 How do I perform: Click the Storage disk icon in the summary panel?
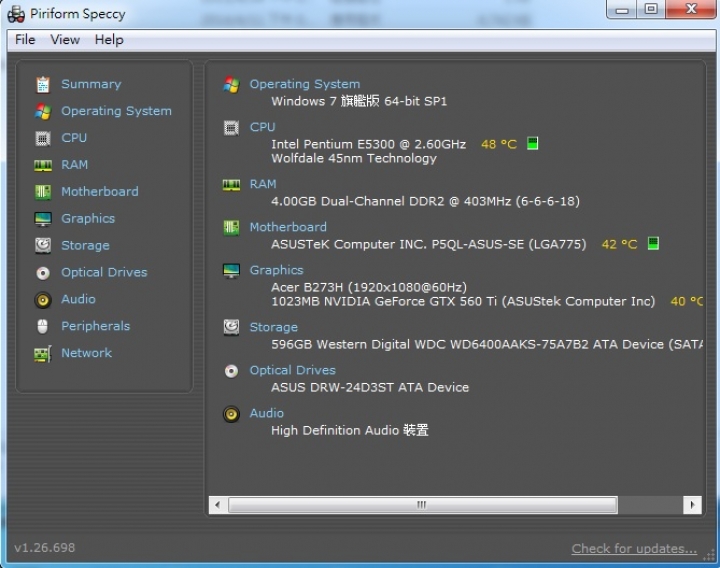tap(231, 327)
